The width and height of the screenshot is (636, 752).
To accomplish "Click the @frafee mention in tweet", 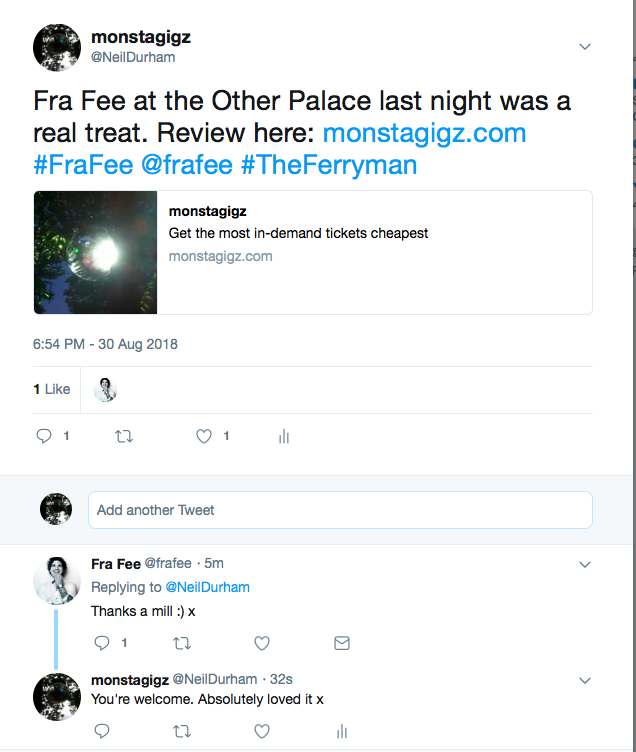I will pos(187,165).
